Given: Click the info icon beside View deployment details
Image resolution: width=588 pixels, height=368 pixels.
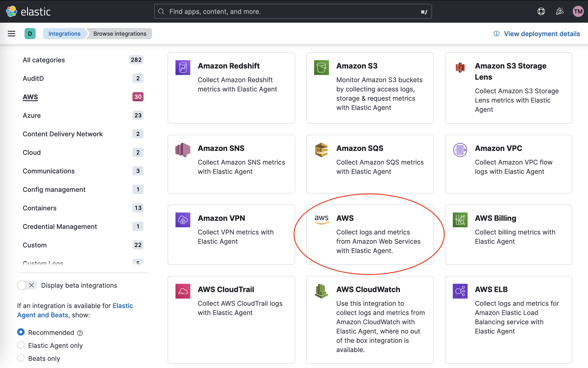Looking at the screenshot, I should 497,34.
